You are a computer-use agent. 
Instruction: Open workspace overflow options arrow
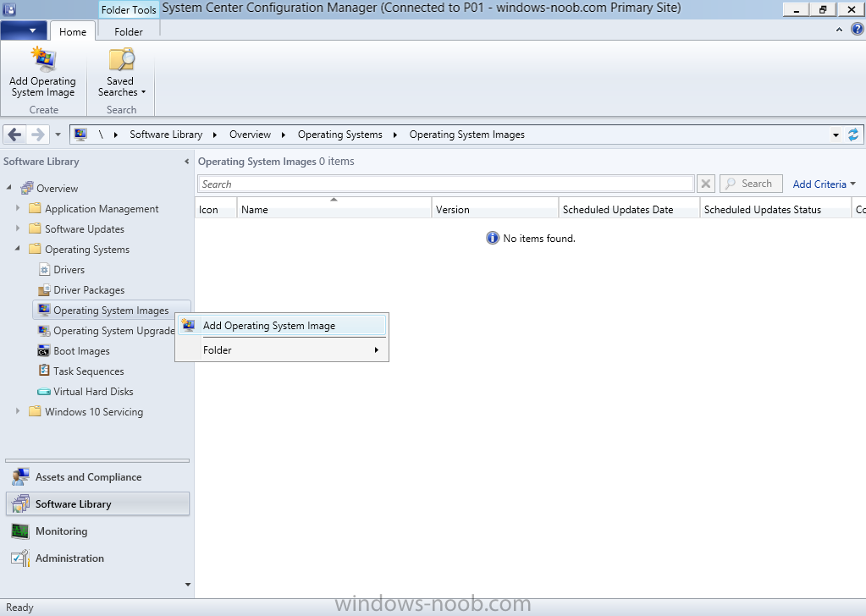coord(188,585)
